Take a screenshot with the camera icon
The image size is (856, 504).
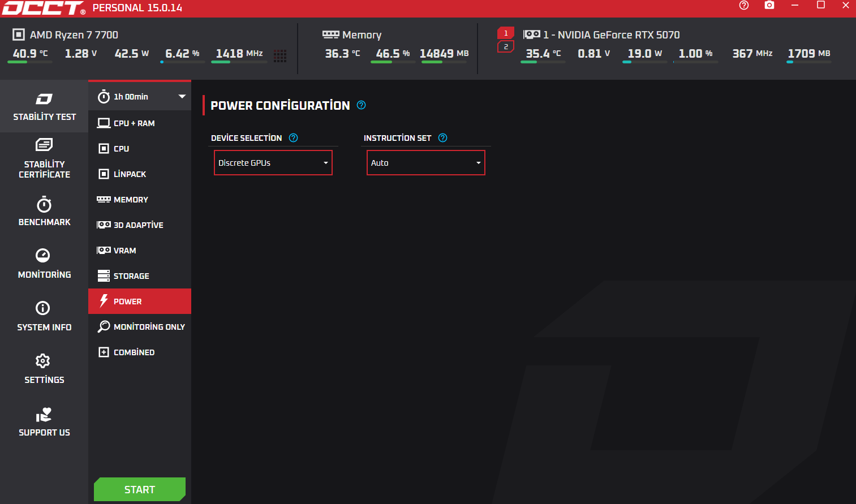click(769, 5)
